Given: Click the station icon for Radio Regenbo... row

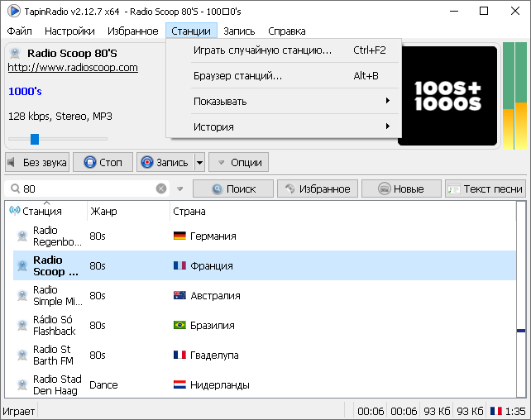Looking at the screenshot, I should pos(22,236).
